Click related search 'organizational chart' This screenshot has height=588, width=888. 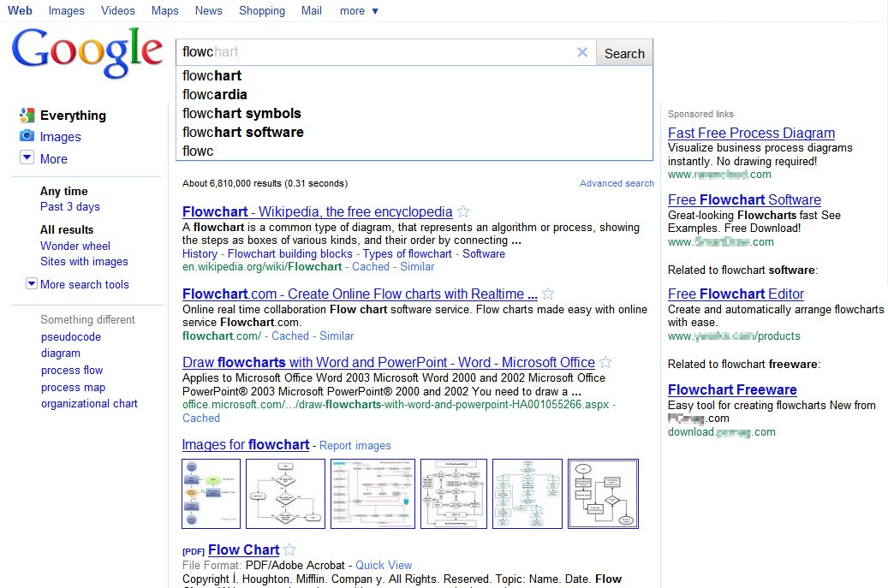tap(89, 403)
